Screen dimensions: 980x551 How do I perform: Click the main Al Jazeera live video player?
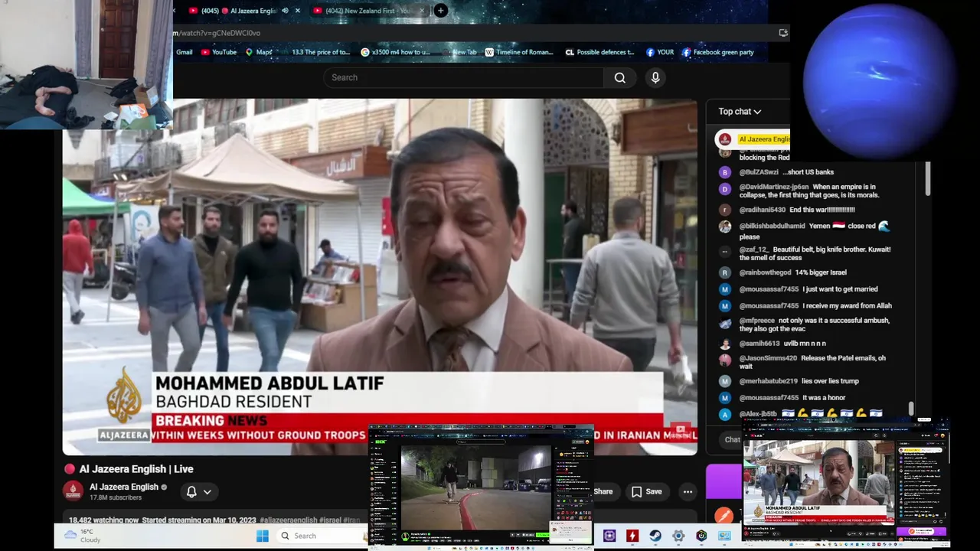pyautogui.click(x=380, y=276)
